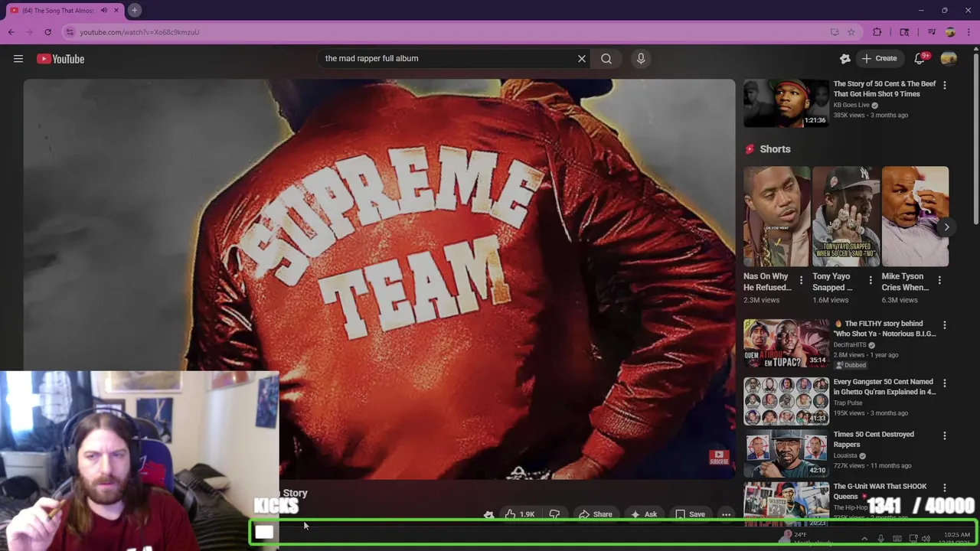Screen dimensions: 980x551
Task: Open taskbar volume icon
Action: (x=926, y=539)
